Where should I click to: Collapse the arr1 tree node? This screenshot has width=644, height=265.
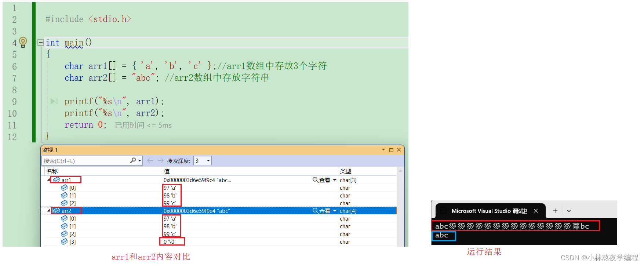pos(49,180)
